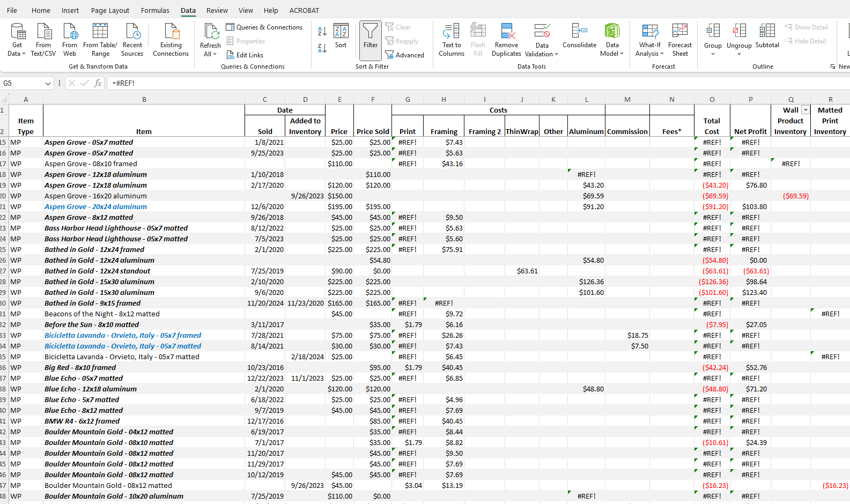Select column B header
Image resolution: width=850 pixels, height=504 pixels.
click(x=144, y=99)
